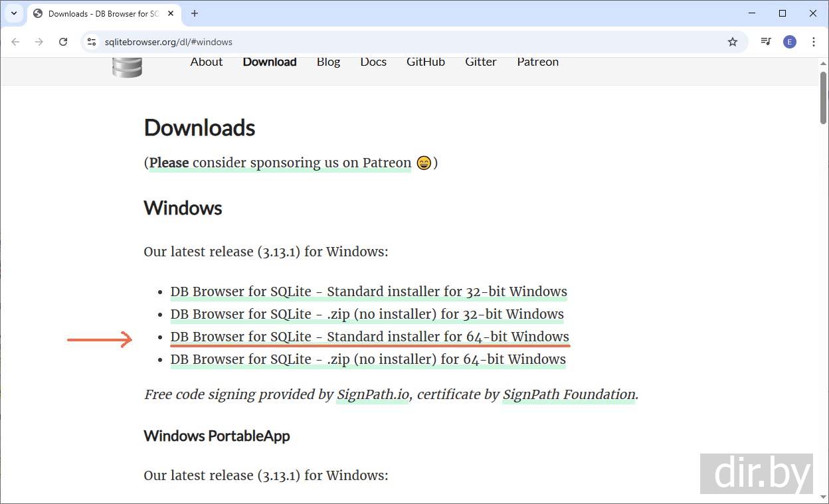Click the 'Downloads' page heading
This screenshot has width=829, height=504.
(199, 127)
